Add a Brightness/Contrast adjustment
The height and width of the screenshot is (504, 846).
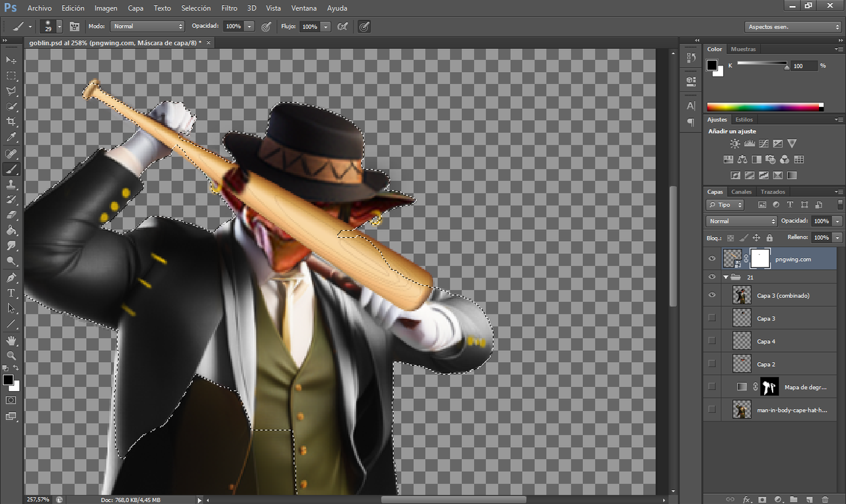pyautogui.click(x=735, y=143)
